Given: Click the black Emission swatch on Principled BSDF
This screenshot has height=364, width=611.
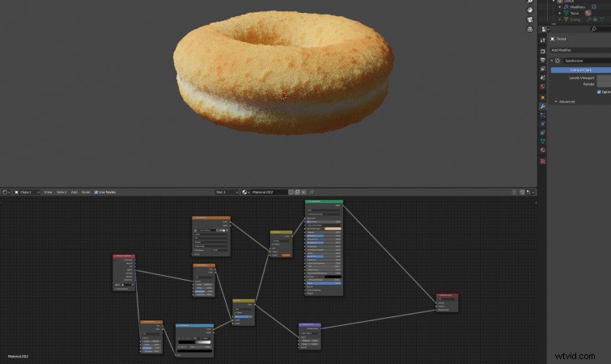Looking at the screenshot, I should (333, 277).
